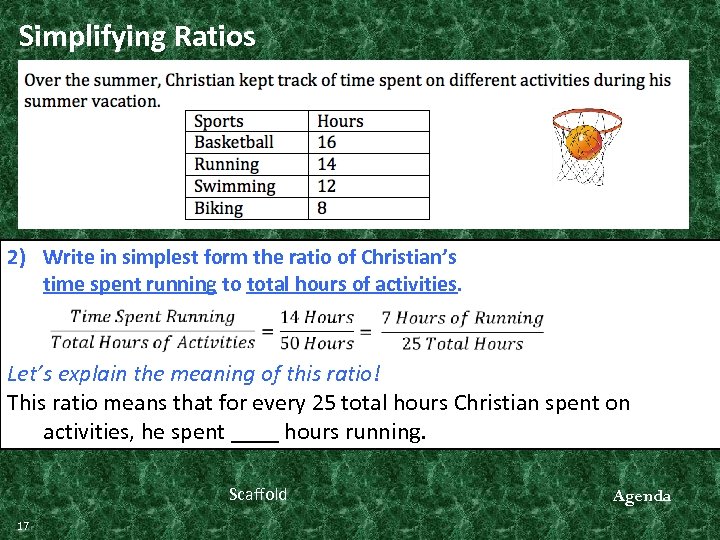
Task: Click the underlined 'total hours of activities' text
Action: pos(352,284)
